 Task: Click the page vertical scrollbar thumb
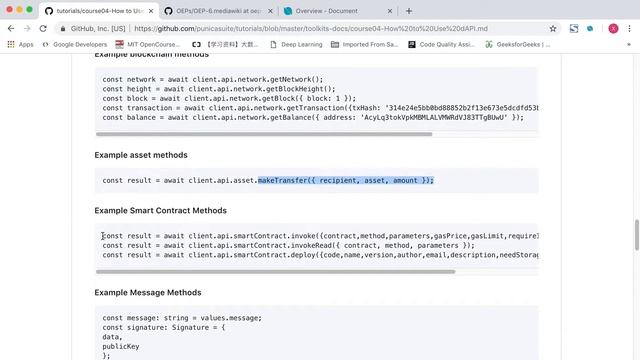pos(636,235)
